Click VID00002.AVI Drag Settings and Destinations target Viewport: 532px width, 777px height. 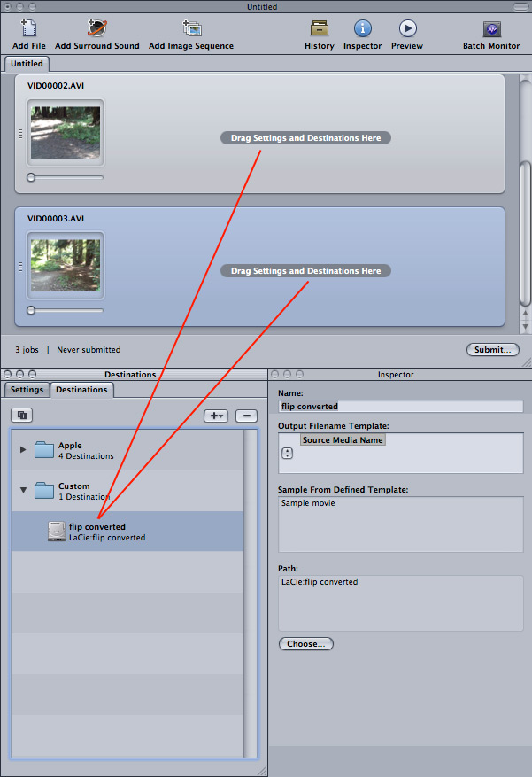tap(306, 137)
